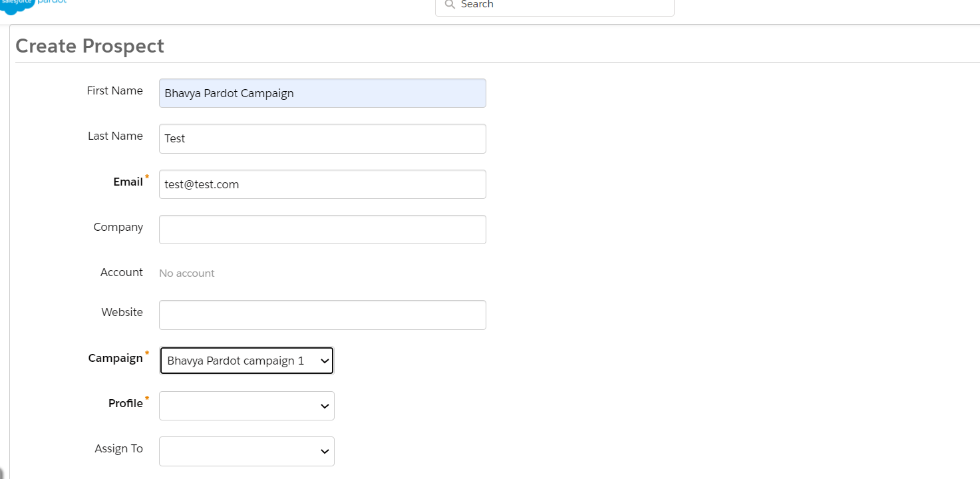
Task: Click the Create Prospect heading
Action: point(90,46)
